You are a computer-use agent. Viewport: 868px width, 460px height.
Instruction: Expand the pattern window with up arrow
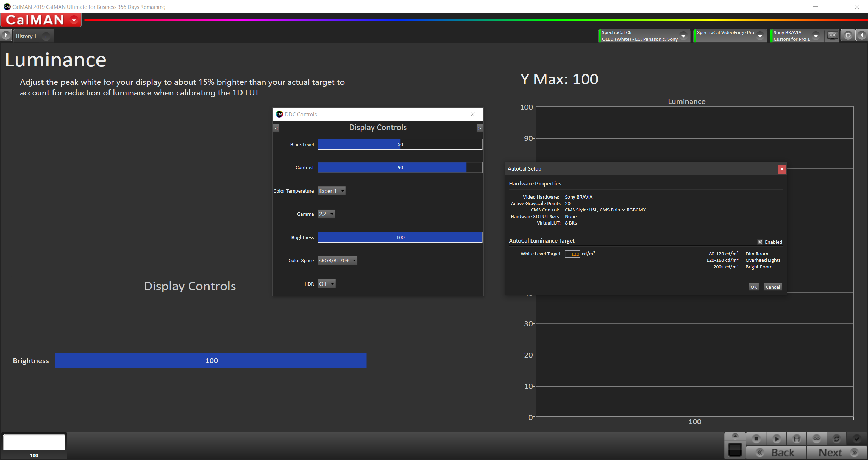pos(735,436)
